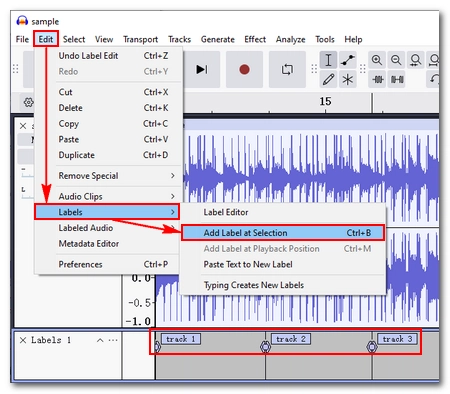
Task: Open the Effect menu
Action: tap(255, 39)
